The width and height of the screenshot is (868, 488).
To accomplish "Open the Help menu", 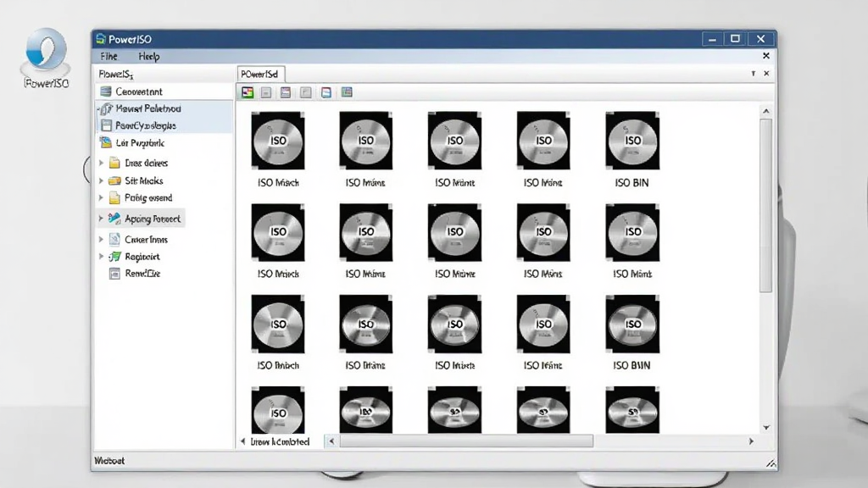I will point(149,56).
